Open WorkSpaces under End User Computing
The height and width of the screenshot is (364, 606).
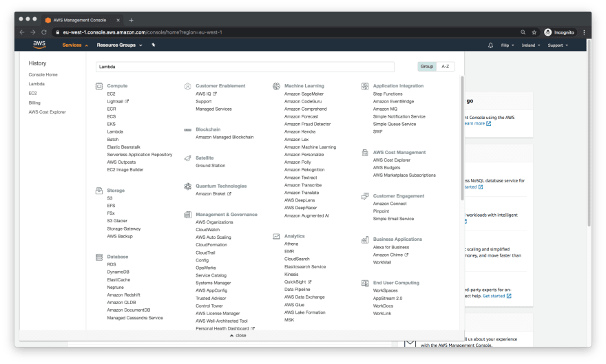tap(385, 290)
